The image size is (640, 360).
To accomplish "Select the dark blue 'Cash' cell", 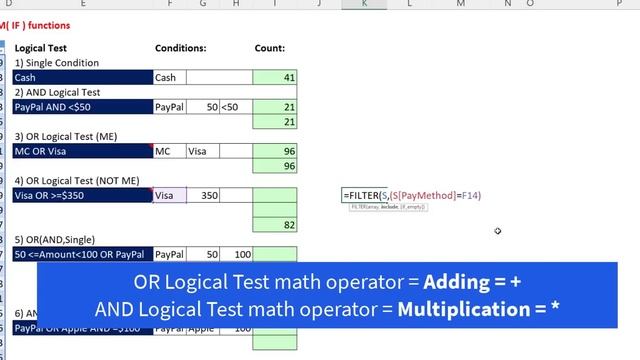I will (x=83, y=78).
